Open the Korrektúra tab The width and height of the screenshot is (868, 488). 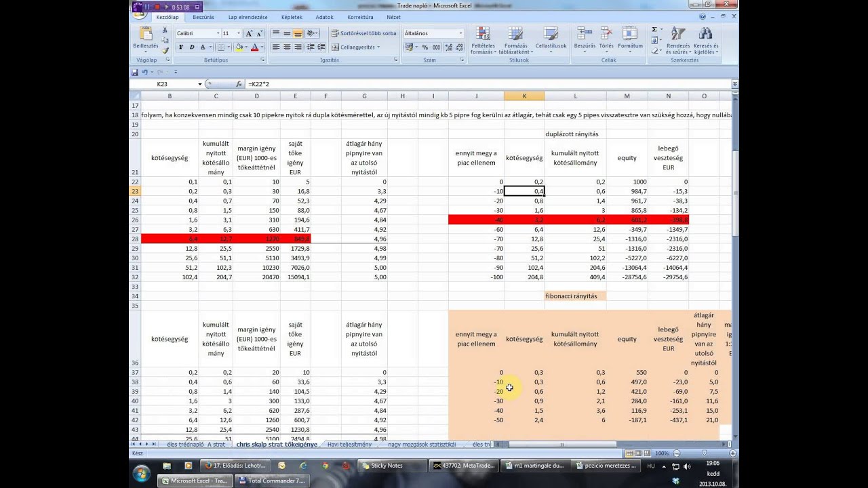pyautogui.click(x=360, y=17)
